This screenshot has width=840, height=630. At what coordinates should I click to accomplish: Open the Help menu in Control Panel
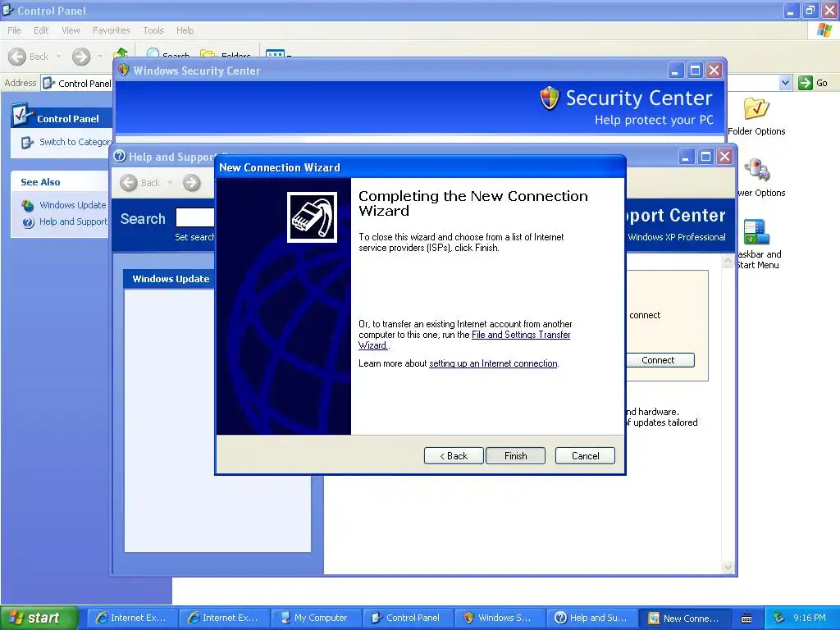(185, 30)
